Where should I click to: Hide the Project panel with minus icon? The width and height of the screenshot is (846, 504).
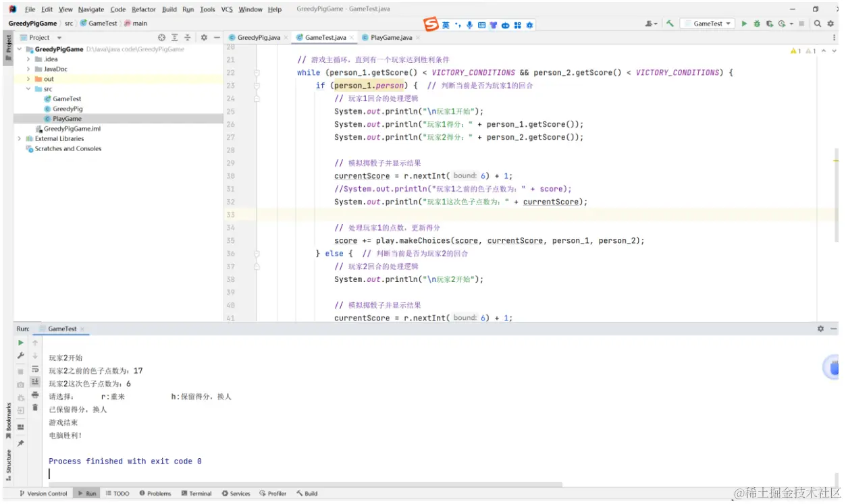pyautogui.click(x=216, y=38)
